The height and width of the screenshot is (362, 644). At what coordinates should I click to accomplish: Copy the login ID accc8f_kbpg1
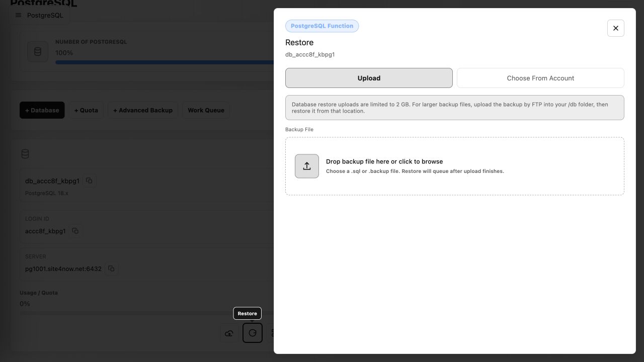click(x=75, y=231)
